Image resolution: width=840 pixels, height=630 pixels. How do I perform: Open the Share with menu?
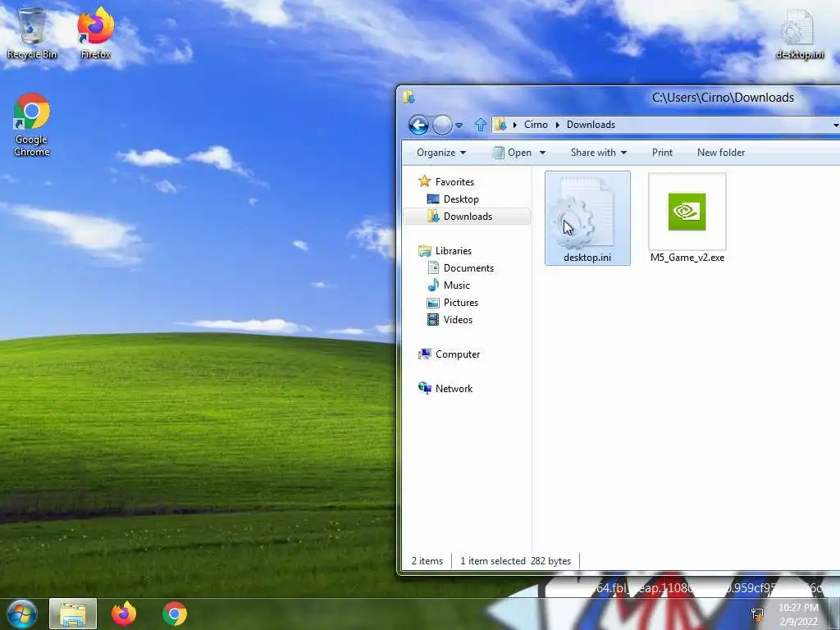(x=598, y=153)
